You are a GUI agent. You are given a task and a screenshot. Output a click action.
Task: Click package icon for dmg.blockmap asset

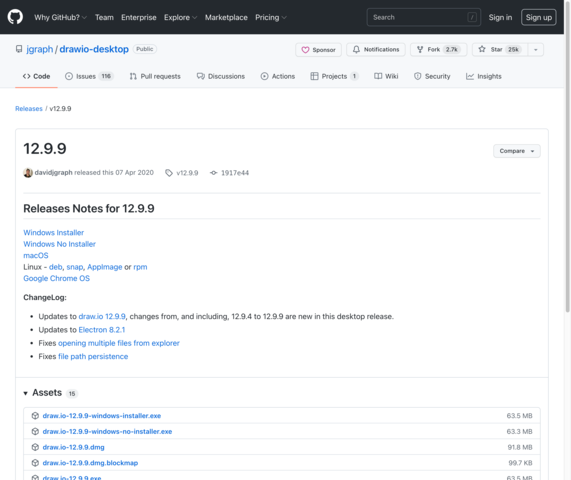pos(35,463)
